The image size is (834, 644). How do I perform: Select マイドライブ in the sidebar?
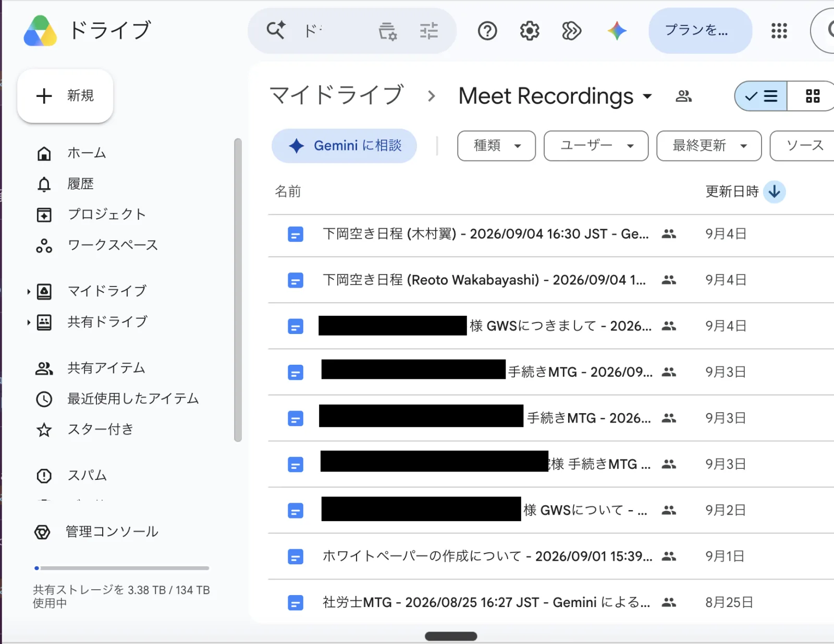107,291
